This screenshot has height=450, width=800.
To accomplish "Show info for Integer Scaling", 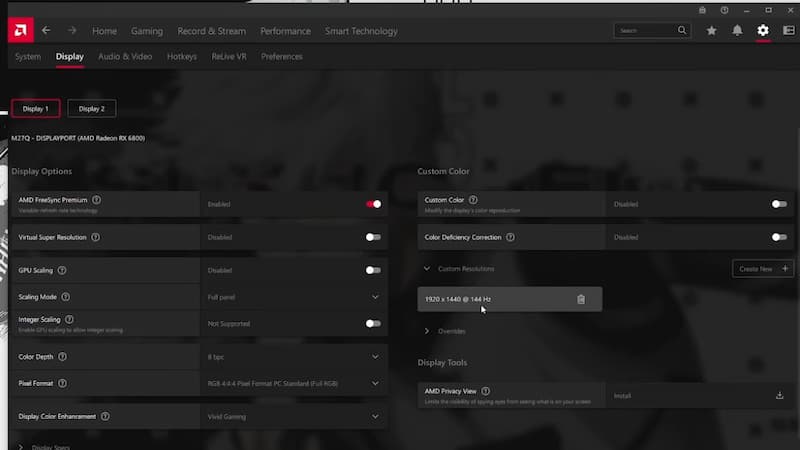I will click(69, 319).
